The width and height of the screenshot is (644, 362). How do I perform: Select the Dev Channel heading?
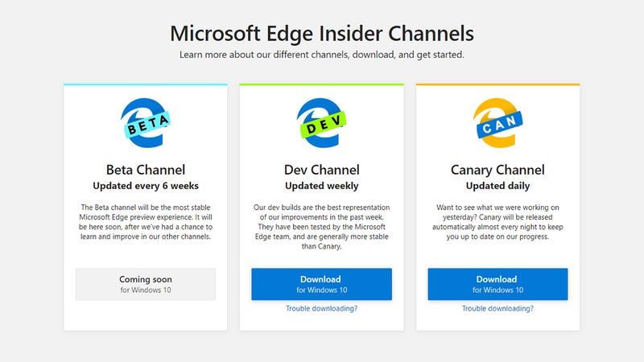(321, 170)
